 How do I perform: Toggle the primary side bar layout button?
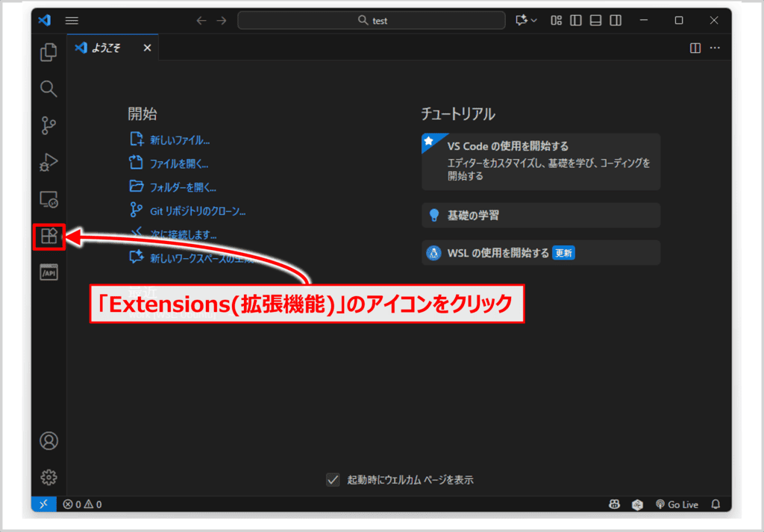pos(576,20)
